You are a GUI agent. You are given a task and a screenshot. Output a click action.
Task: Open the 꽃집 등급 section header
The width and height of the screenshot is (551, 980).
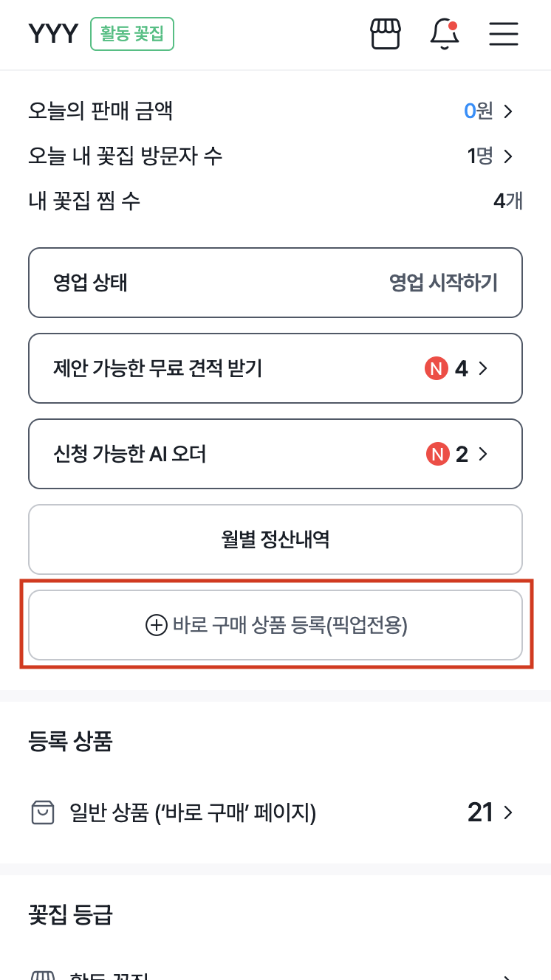click(x=69, y=915)
